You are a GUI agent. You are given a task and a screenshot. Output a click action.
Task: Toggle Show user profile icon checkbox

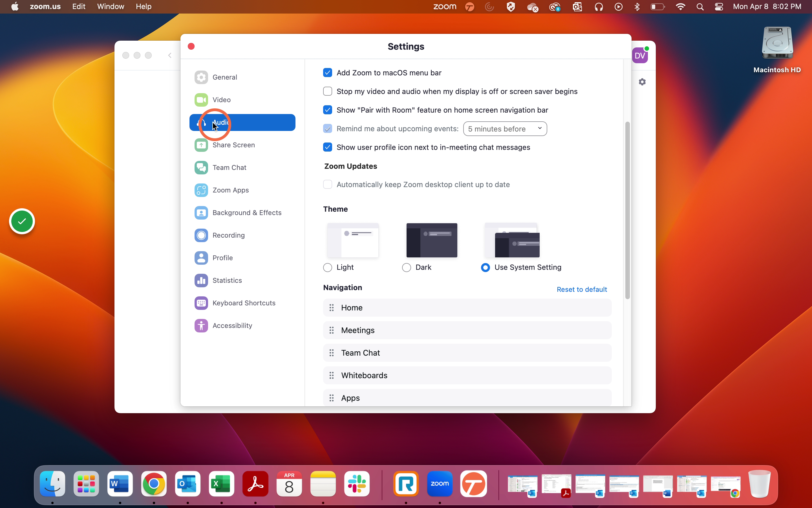[x=328, y=147]
